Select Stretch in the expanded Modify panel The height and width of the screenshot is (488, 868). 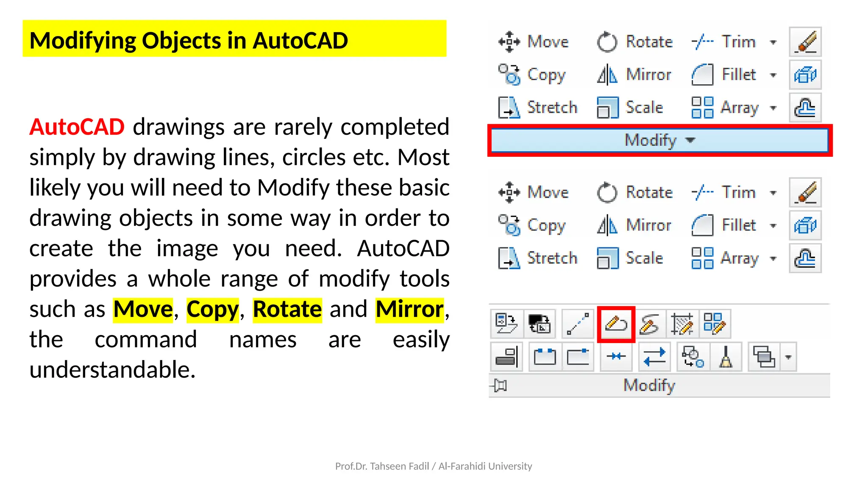tap(538, 258)
